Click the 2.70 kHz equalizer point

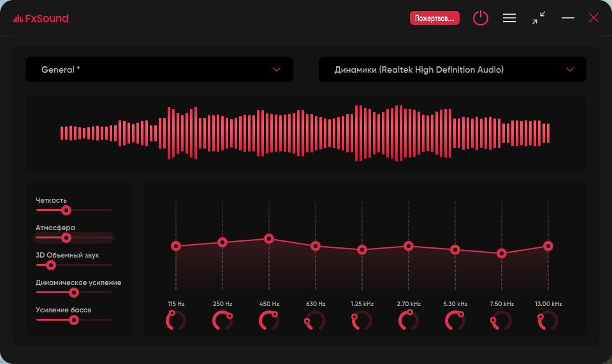409,246
